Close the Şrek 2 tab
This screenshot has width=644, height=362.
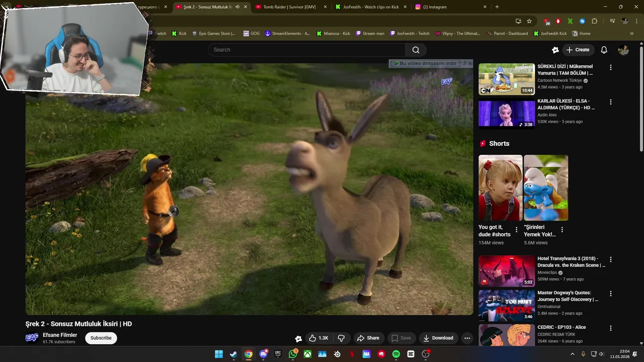(246, 7)
